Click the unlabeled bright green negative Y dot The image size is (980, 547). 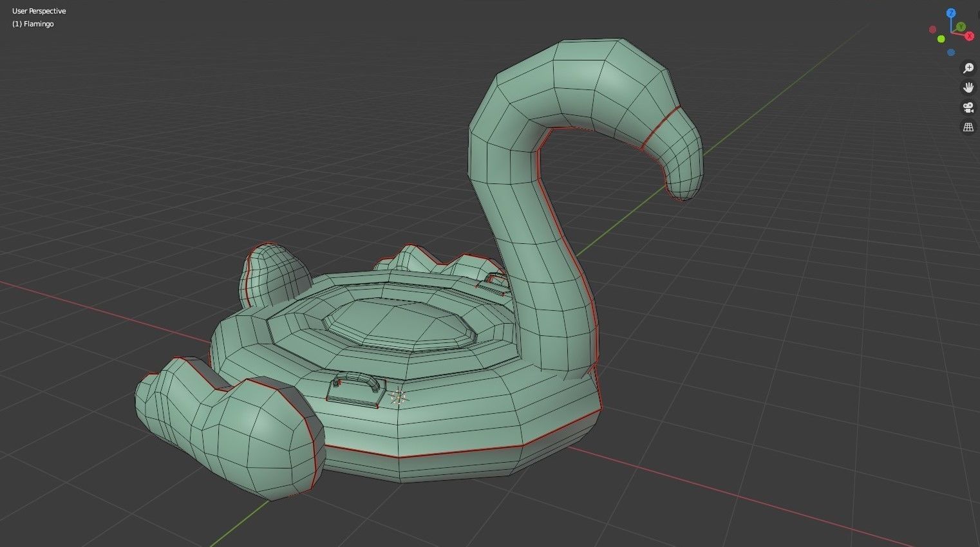tap(941, 39)
